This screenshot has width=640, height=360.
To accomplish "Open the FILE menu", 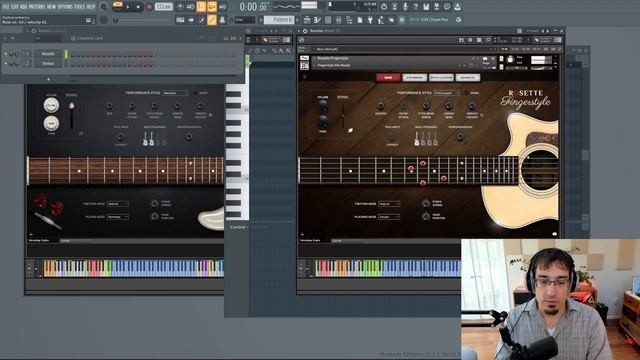I will pos(6,7).
